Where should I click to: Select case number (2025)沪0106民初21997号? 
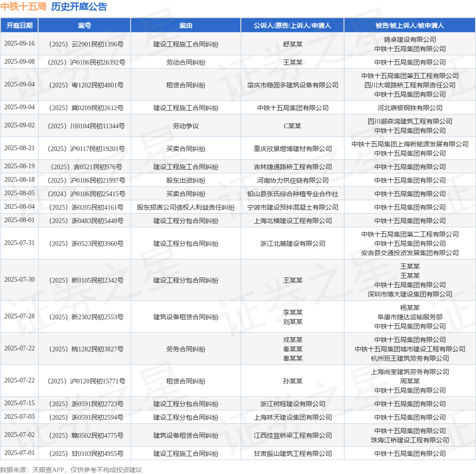[x=86, y=181]
